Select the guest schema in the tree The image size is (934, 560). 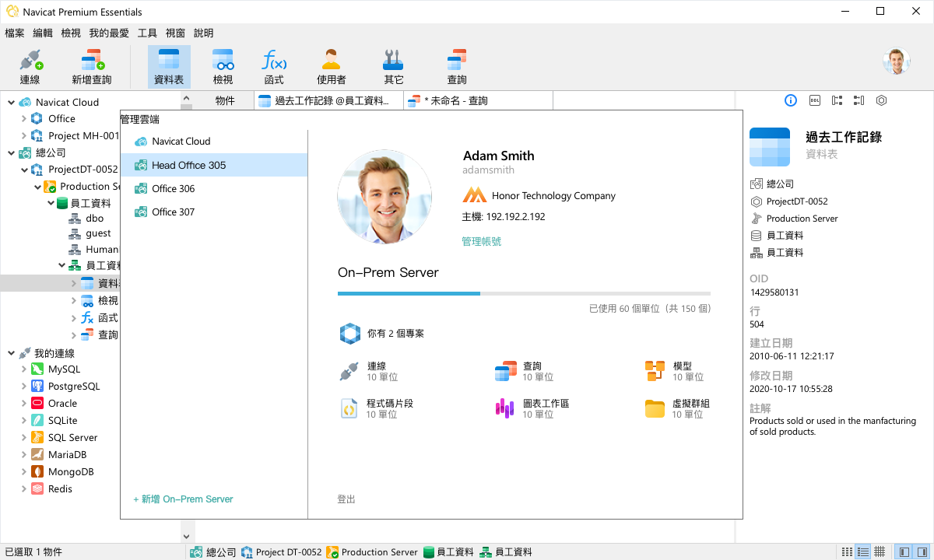point(98,233)
